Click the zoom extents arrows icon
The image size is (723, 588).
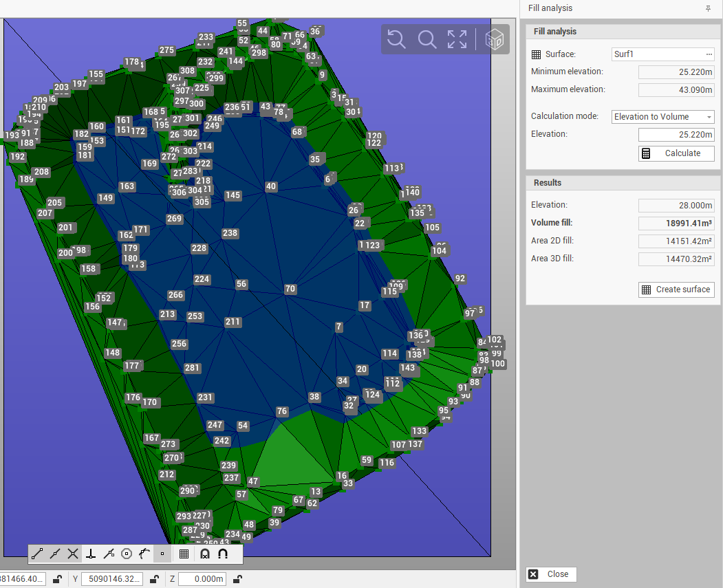457,39
